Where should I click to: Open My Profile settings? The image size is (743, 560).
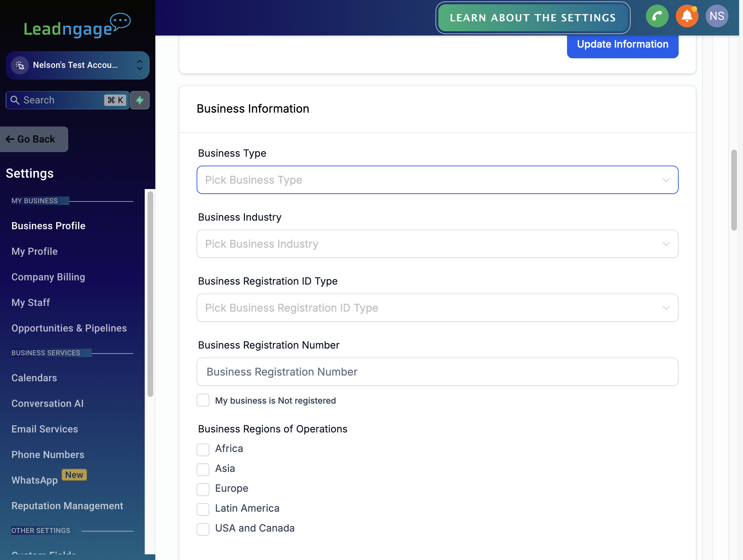[x=34, y=252]
